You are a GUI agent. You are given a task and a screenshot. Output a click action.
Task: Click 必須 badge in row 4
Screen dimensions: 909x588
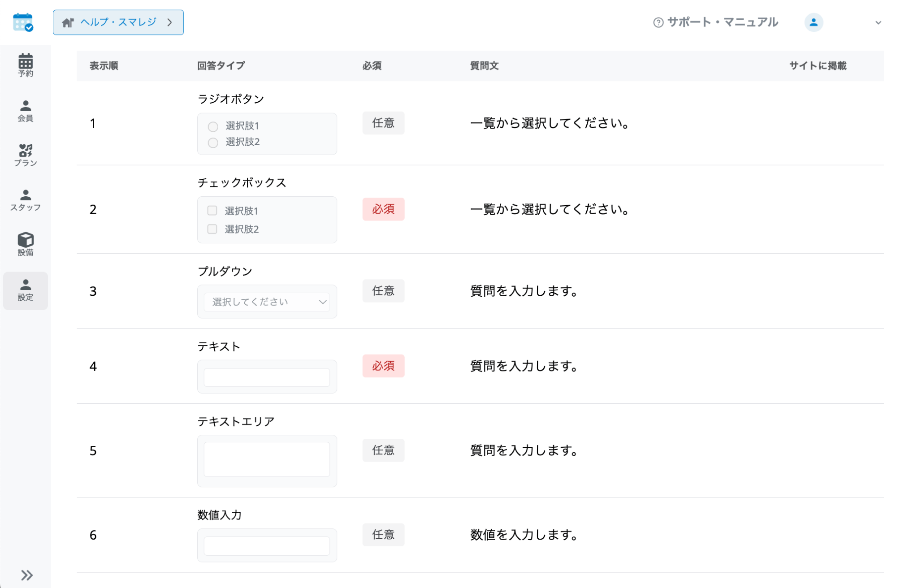point(383,366)
